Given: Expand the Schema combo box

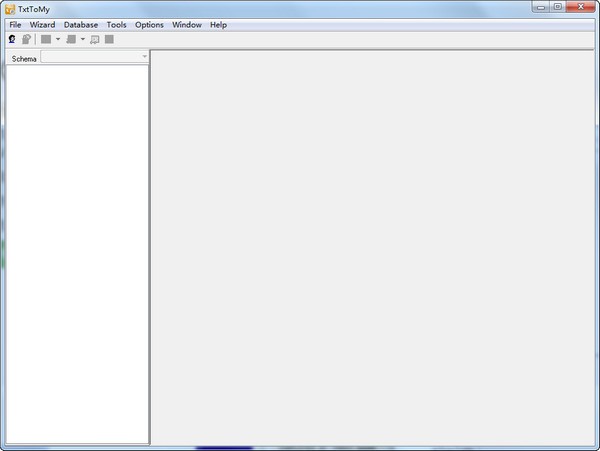Looking at the screenshot, I should click(144, 57).
